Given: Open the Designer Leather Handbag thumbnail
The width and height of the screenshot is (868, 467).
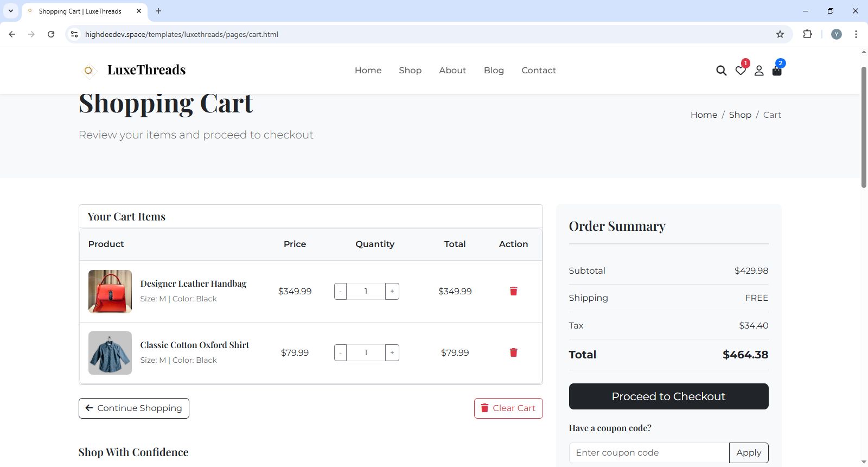Looking at the screenshot, I should point(110,292).
